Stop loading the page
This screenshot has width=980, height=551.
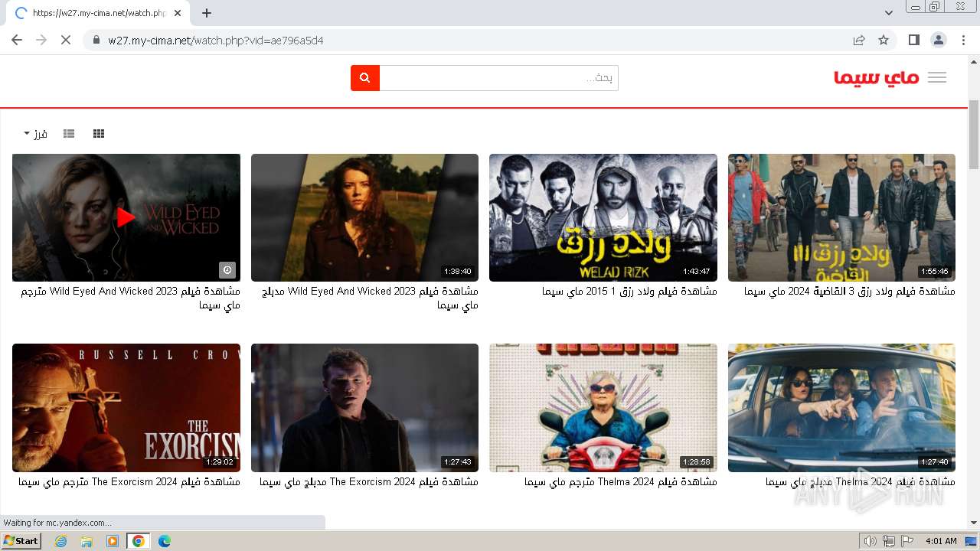pyautogui.click(x=66, y=40)
